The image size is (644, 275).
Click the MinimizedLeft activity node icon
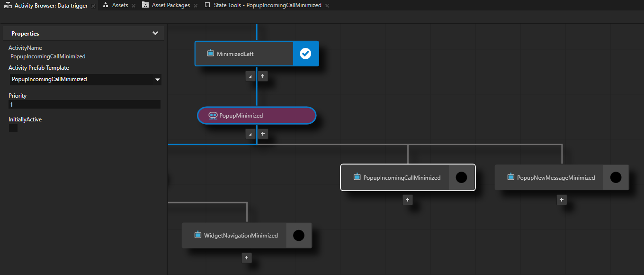click(211, 53)
